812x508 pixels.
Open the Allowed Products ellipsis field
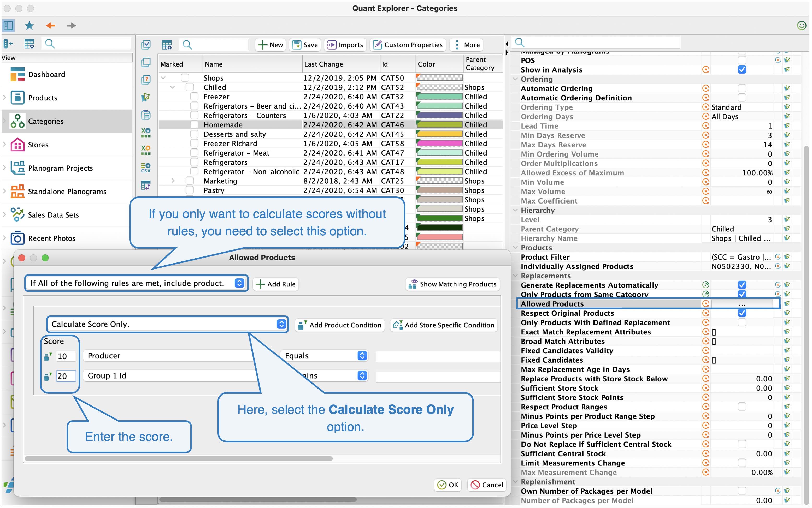click(742, 304)
